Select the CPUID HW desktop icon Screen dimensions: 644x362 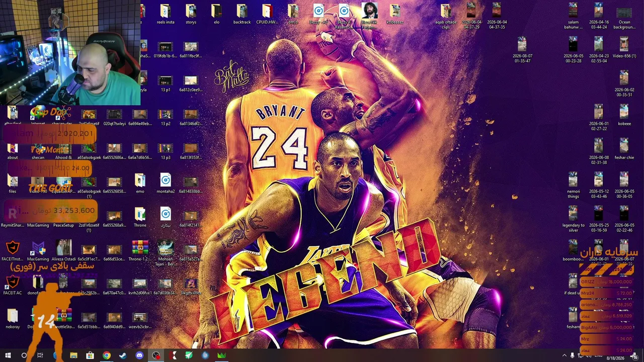point(267,15)
